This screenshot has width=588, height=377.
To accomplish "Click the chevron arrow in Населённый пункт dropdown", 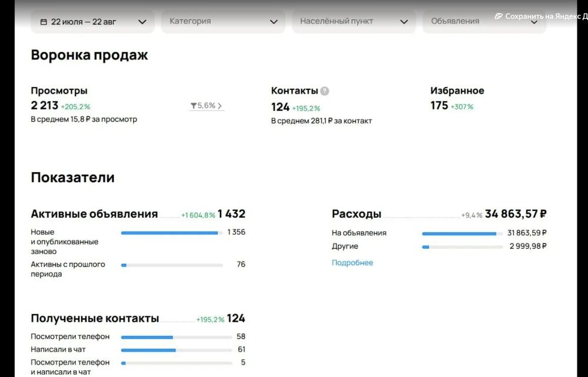I will (x=404, y=22).
